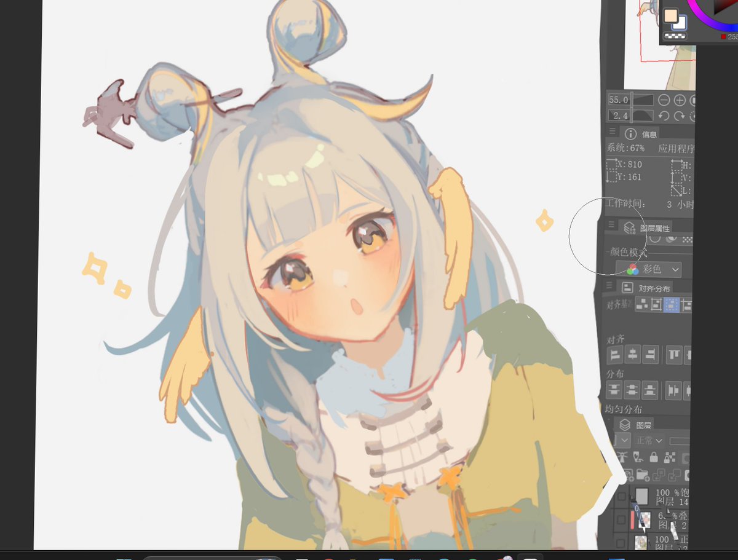738x560 pixels.
Task: Distribute objects by vertical centers
Action: click(632, 390)
